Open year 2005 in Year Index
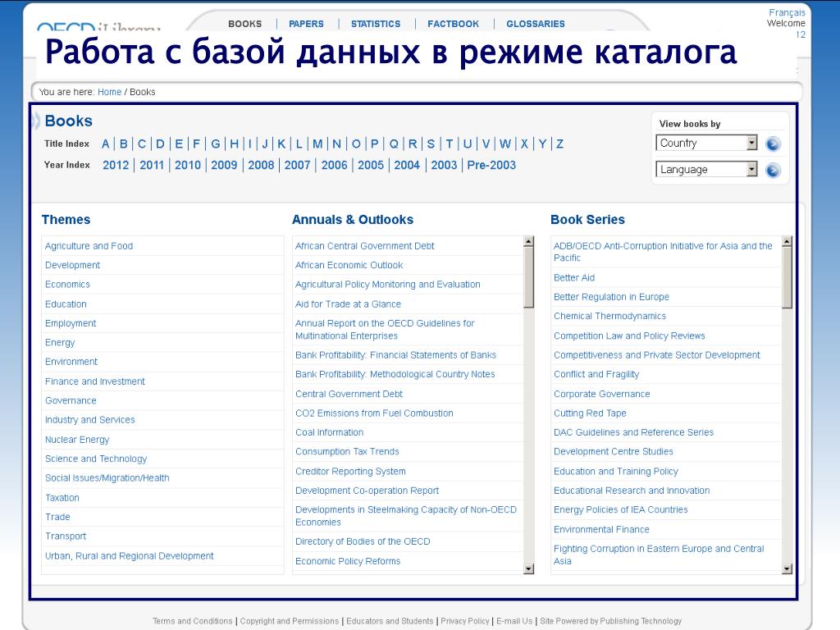This screenshot has height=630, width=840. pyautogui.click(x=371, y=165)
